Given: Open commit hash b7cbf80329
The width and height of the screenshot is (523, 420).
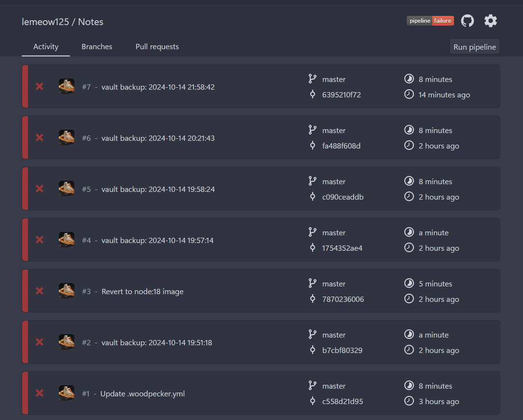Looking at the screenshot, I should pos(342,350).
